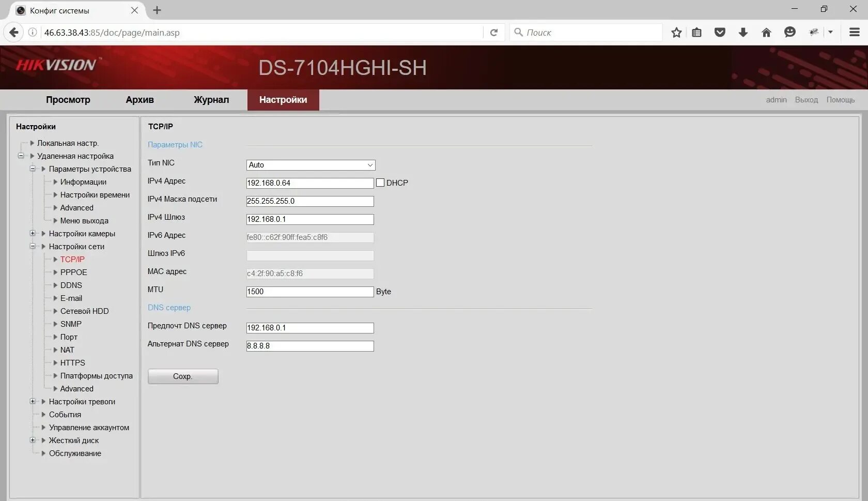This screenshot has height=501, width=868.
Task: Collapse the Удаленная настройка tree node
Action: [x=21, y=156]
